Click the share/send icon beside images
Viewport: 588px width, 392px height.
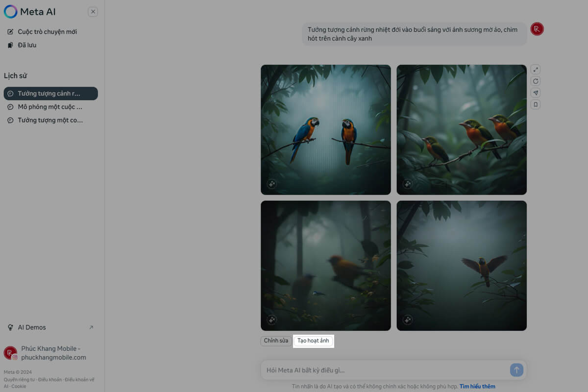click(536, 93)
